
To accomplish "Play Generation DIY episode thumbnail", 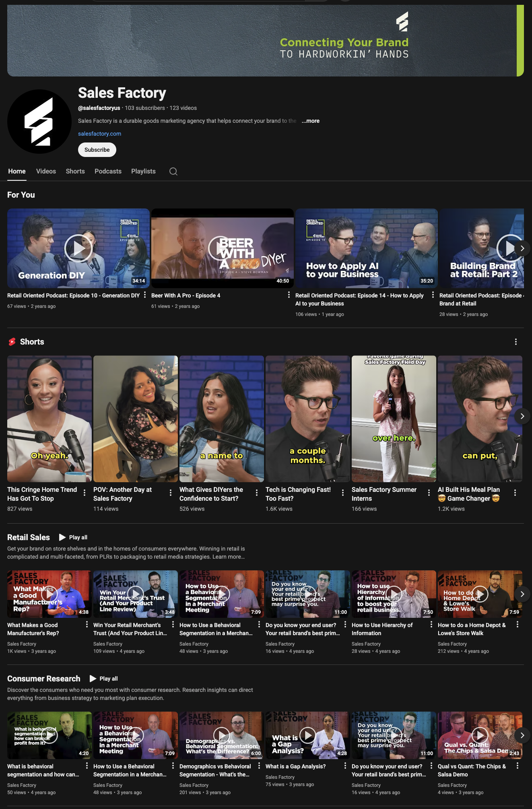I will click(78, 248).
